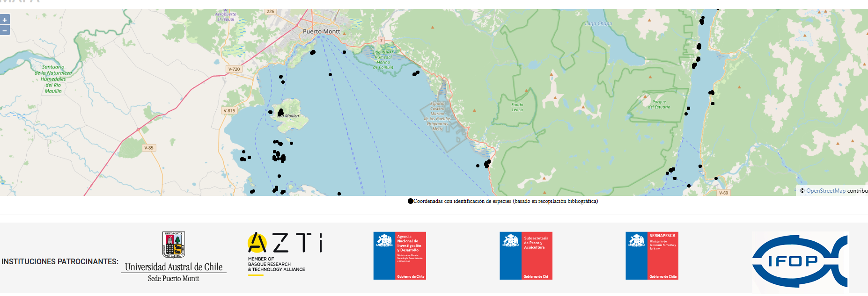Select the V-720 road shield
Image resolution: width=868 pixels, height=296 pixels.
pos(234,69)
